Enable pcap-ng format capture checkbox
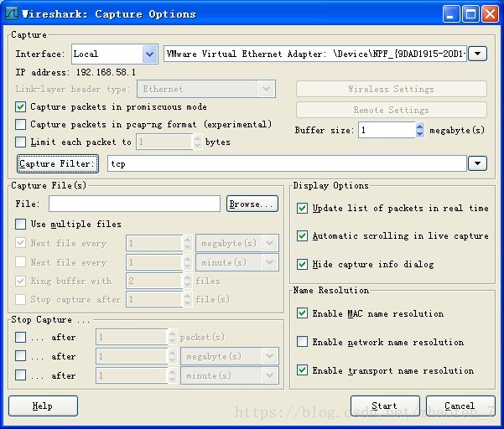The width and height of the screenshot is (504, 429). [x=21, y=124]
